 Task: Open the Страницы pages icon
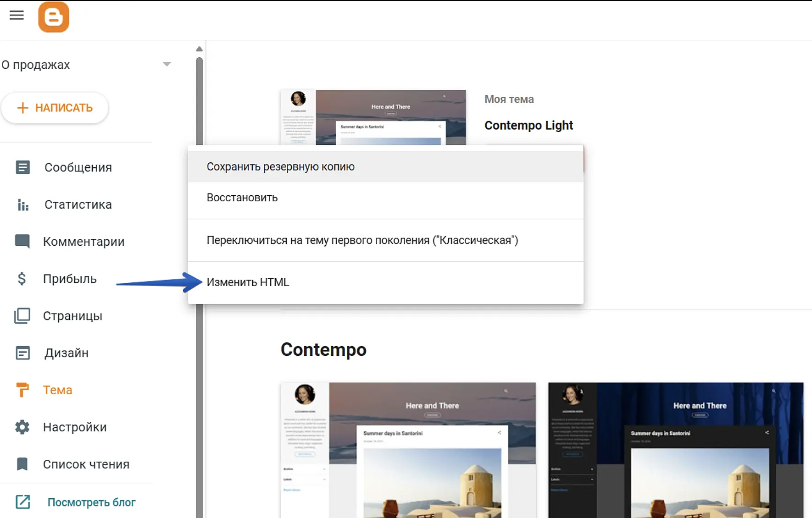pyautogui.click(x=22, y=316)
